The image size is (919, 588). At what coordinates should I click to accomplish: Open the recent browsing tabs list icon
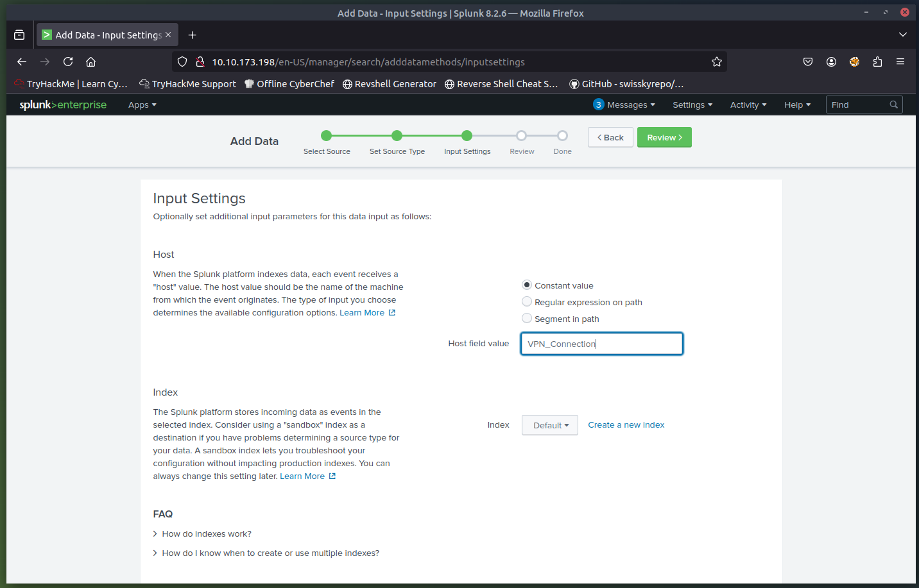pos(19,35)
